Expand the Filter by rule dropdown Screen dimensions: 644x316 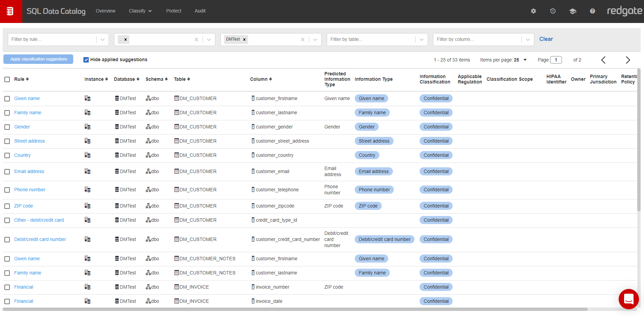click(103, 40)
